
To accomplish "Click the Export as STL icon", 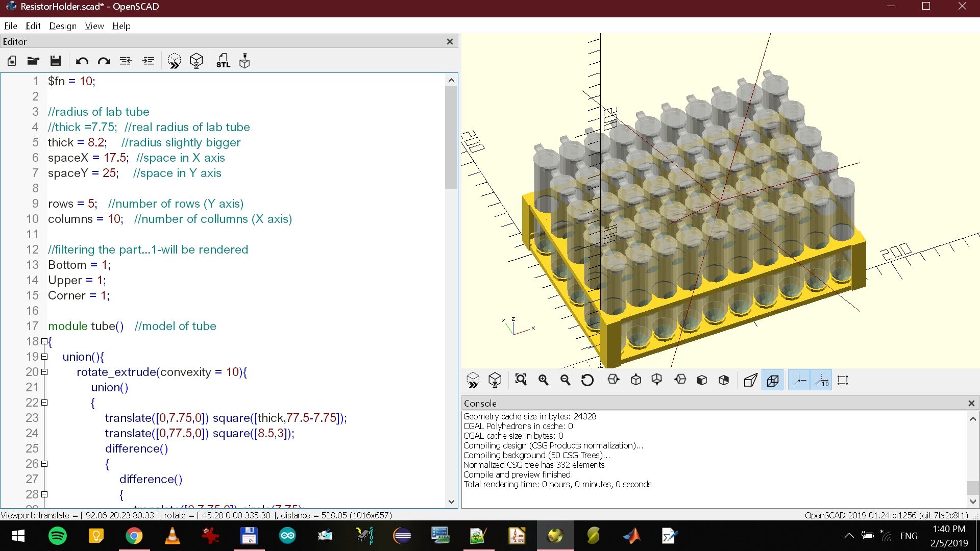I will click(x=223, y=61).
